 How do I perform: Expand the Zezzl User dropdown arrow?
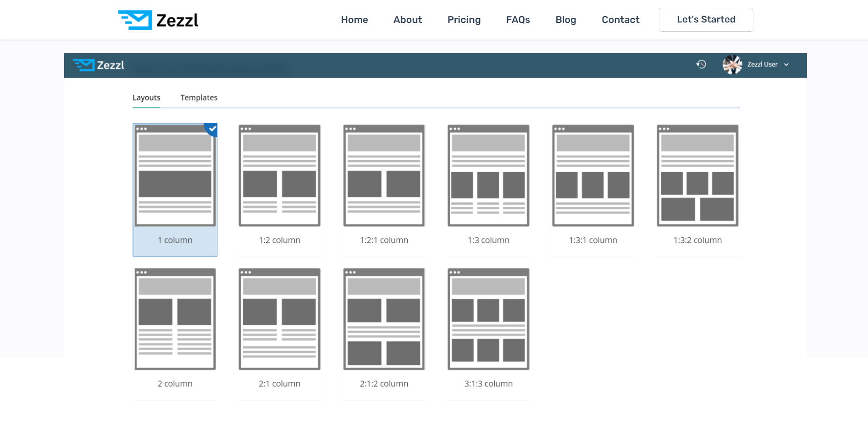pyautogui.click(x=786, y=65)
